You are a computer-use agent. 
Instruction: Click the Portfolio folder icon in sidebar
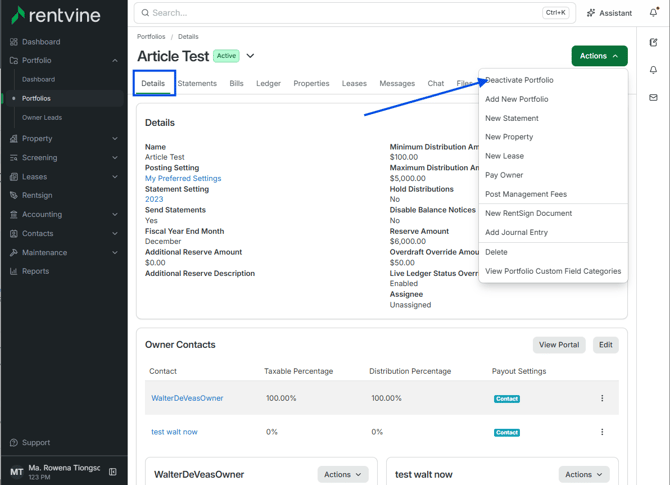[x=14, y=60]
